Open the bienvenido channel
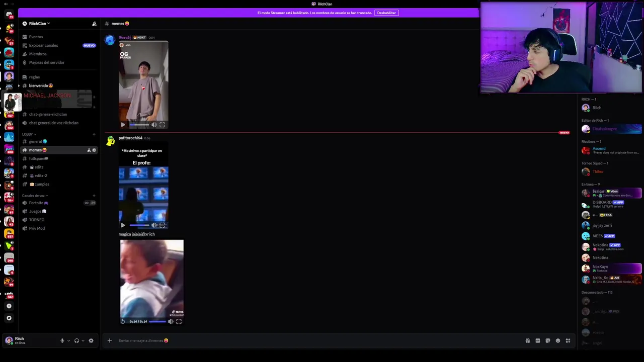 pos(41,85)
